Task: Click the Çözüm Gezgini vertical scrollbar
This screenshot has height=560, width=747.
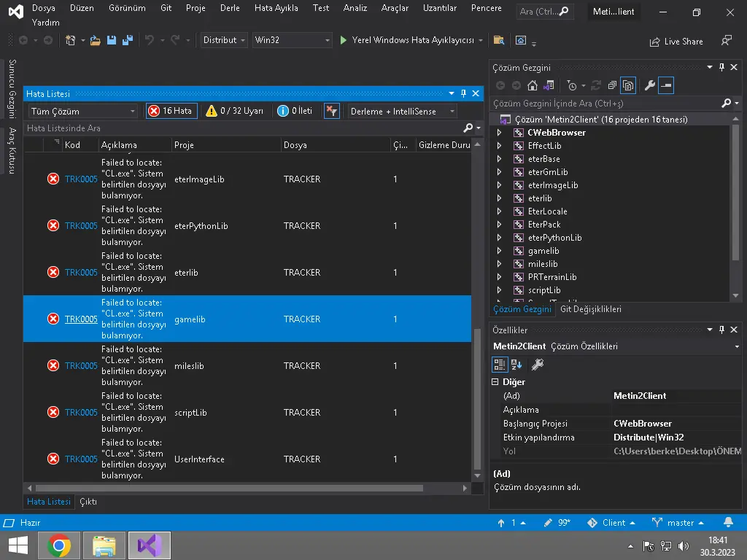Action: 735,192
